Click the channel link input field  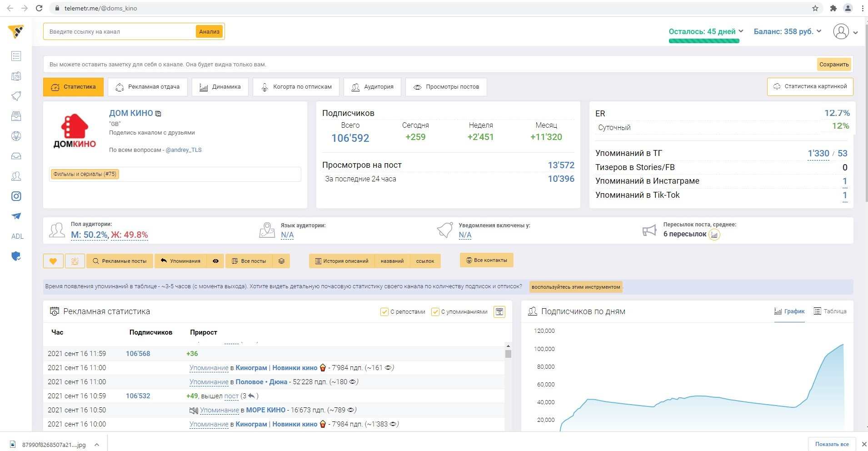pyautogui.click(x=120, y=32)
